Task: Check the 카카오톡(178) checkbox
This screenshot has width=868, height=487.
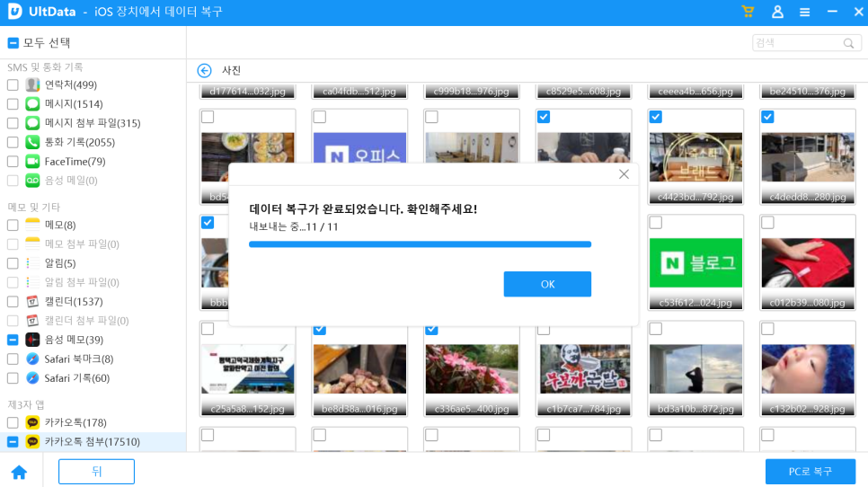Action: click(13, 423)
